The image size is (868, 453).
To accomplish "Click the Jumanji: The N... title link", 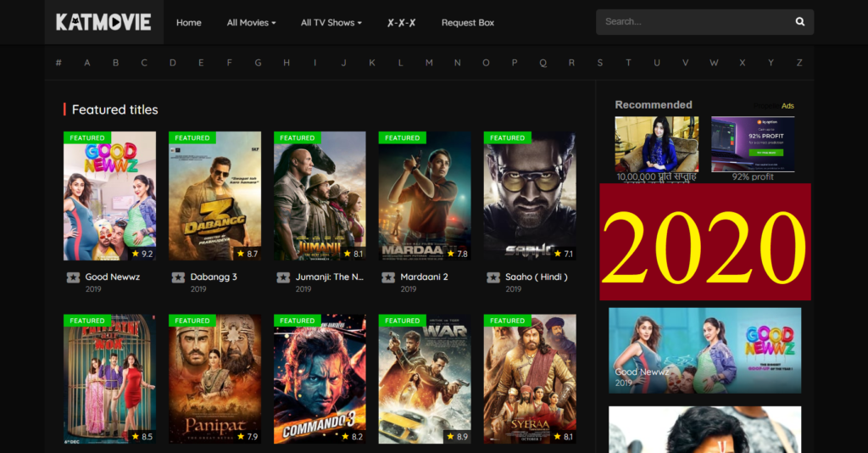I will [x=330, y=277].
